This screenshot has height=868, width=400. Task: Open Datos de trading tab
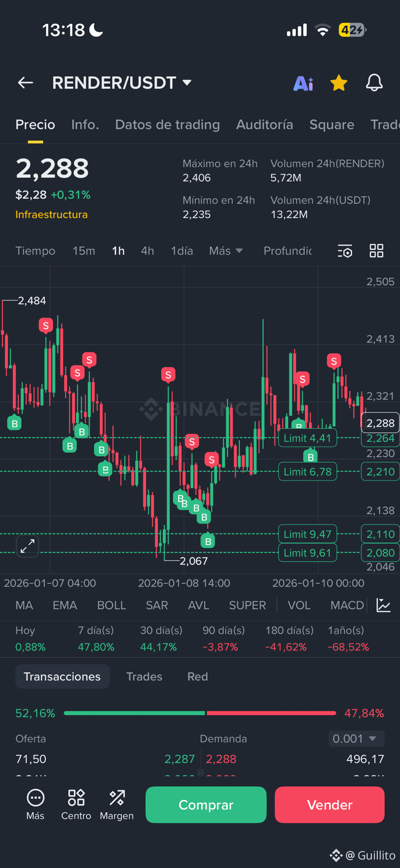[167, 125]
